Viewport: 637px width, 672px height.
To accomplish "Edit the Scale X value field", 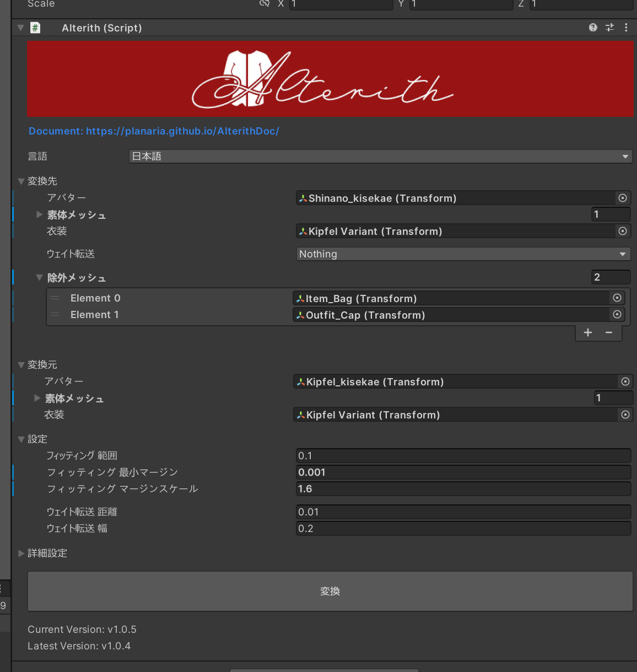I will (x=341, y=4).
